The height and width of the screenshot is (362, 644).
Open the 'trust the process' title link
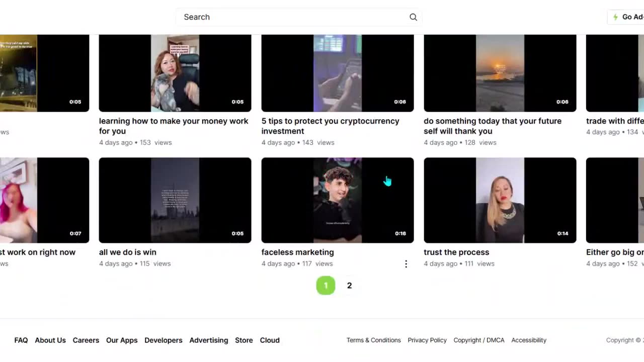point(456,252)
